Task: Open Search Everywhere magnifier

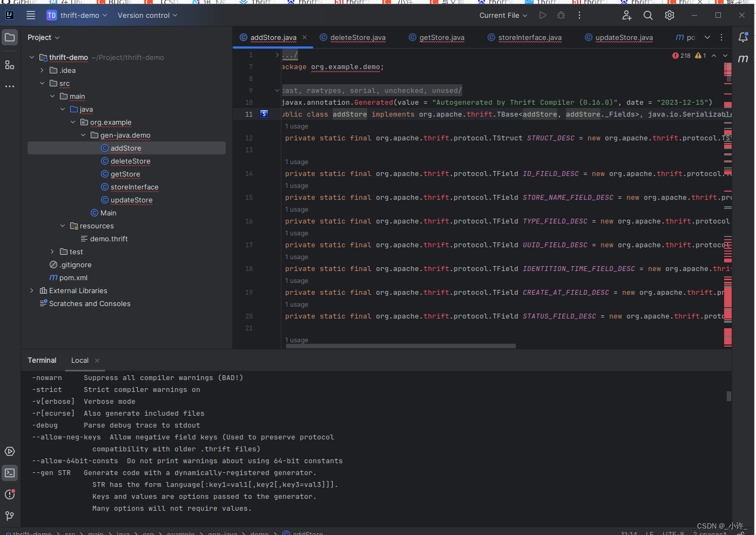Action: (x=648, y=15)
